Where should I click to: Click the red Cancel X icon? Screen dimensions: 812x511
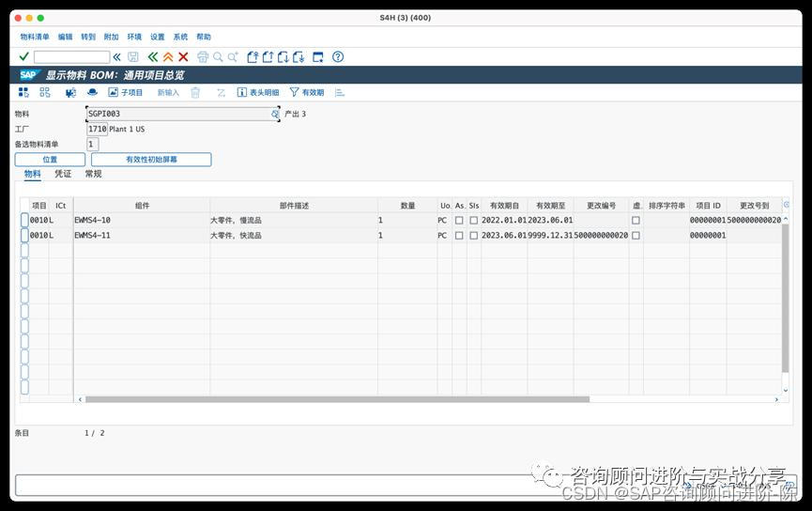(x=183, y=57)
